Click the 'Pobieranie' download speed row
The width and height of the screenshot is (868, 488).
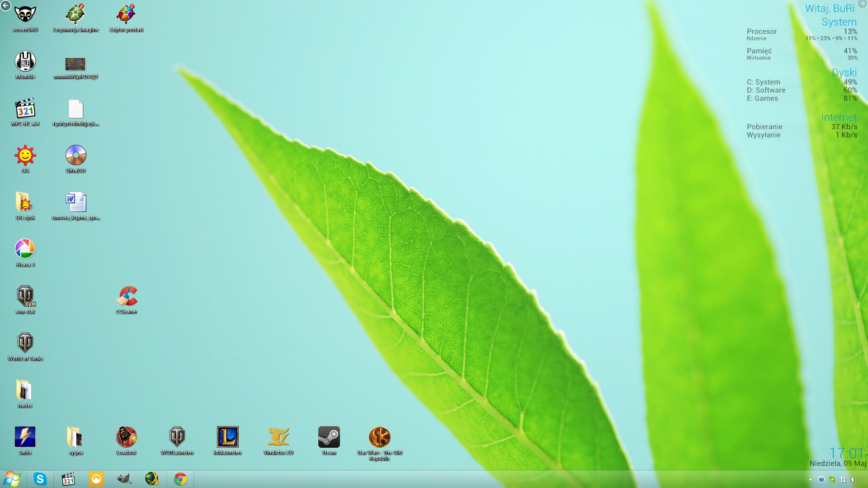[x=802, y=127]
